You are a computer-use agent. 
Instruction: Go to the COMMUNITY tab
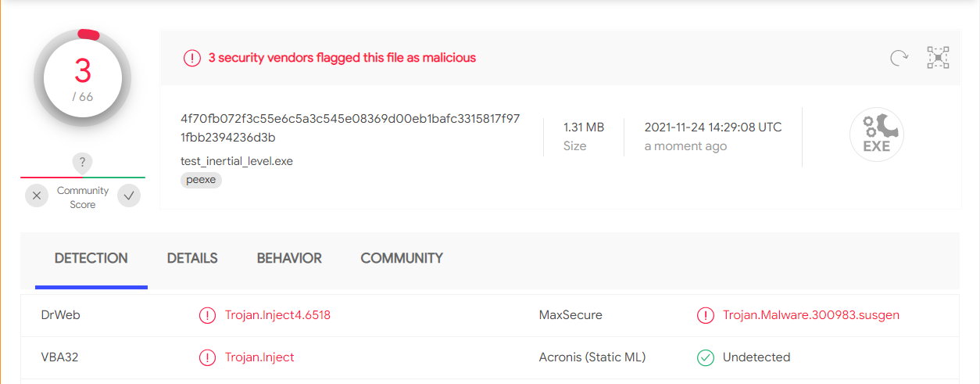click(402, 258)
